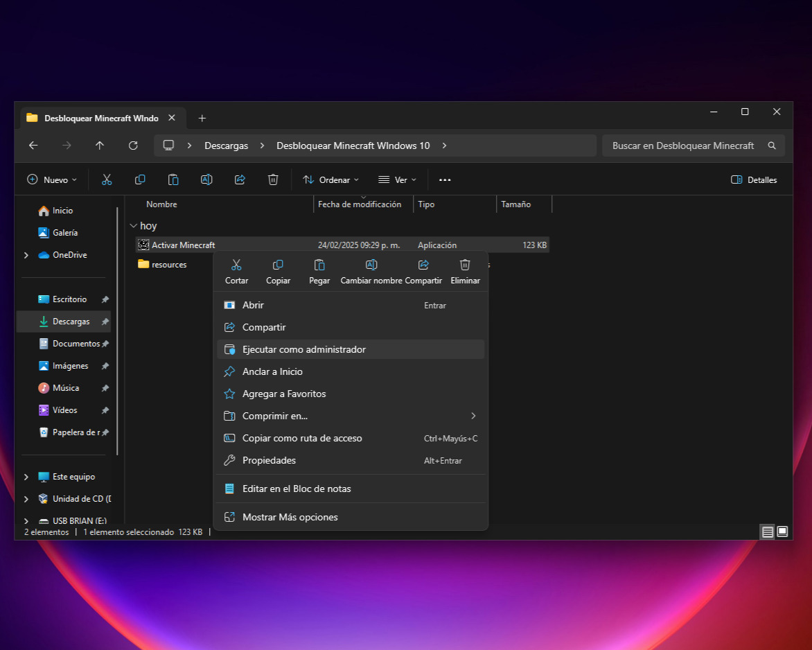Select Compartir entry in context menu list

(x=351, y=327)
